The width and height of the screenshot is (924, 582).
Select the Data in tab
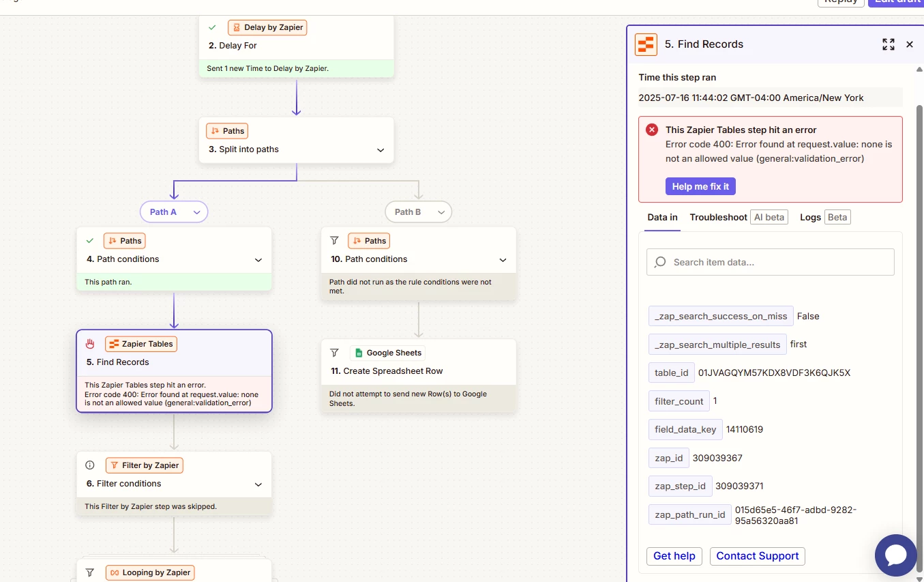pyautogui.click(x=662, y=217)
